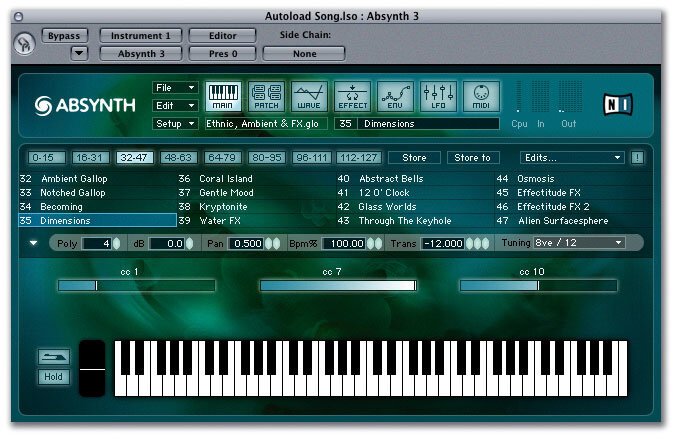
Task: Open the Patch window
Action: tap(266, 96)
